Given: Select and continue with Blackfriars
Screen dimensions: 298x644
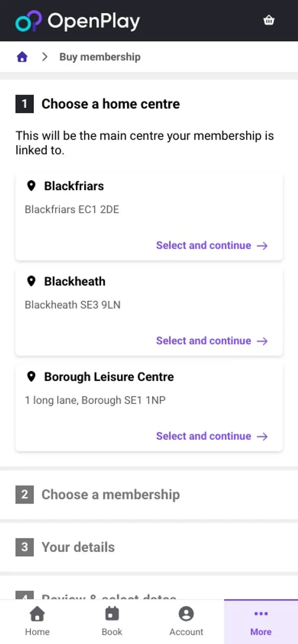Looking at the screenshot, I should (212, 245).
